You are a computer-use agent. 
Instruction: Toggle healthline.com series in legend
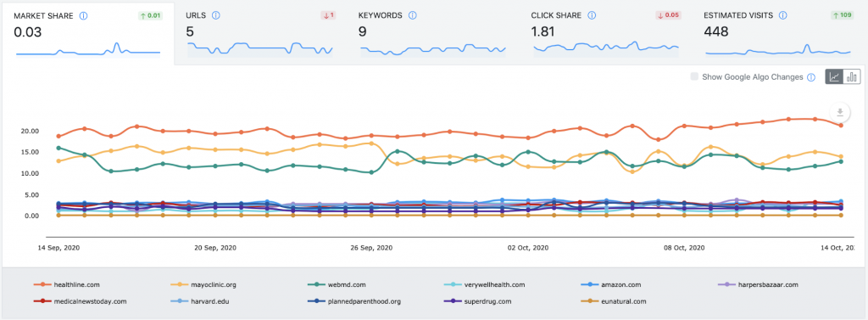pyautogui.click(x=67, y=284)
